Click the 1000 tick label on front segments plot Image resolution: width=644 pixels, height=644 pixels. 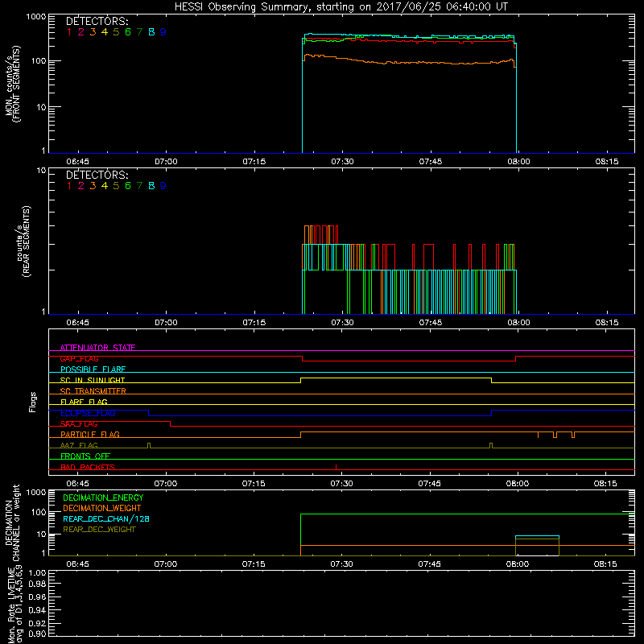tap(36, 17)
